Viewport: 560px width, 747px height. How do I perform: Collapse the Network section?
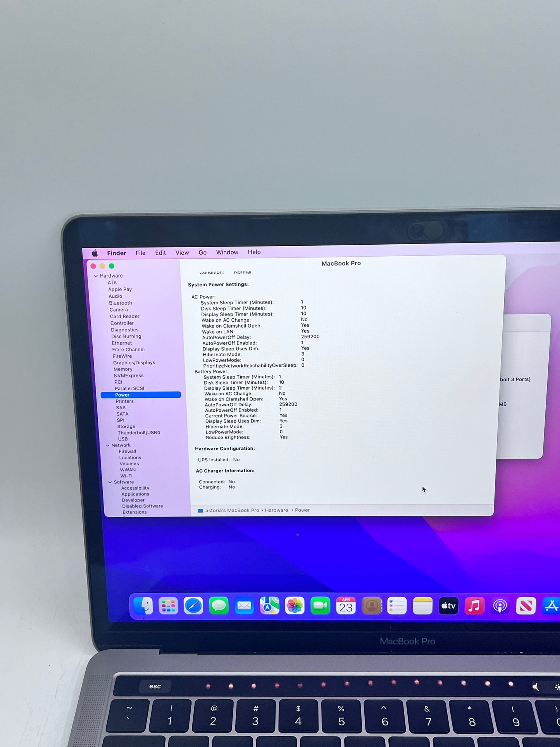click(x=107, y=445)
